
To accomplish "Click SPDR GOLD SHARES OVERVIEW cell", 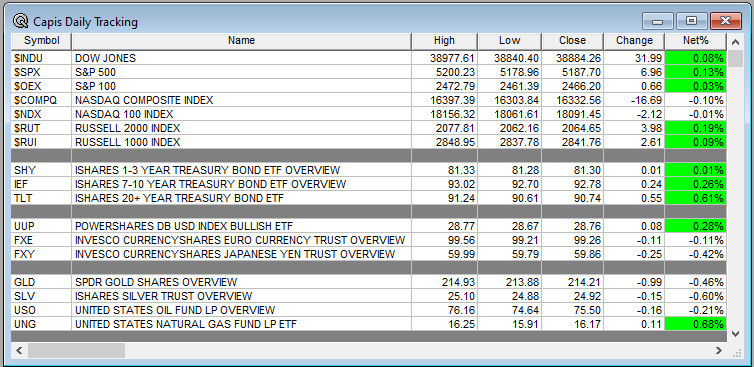I will [241, 281].
